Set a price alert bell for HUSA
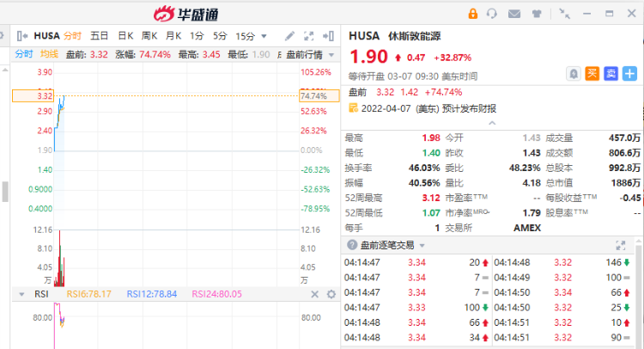Screen dimensions: 644x349 (x=573, y=74)
